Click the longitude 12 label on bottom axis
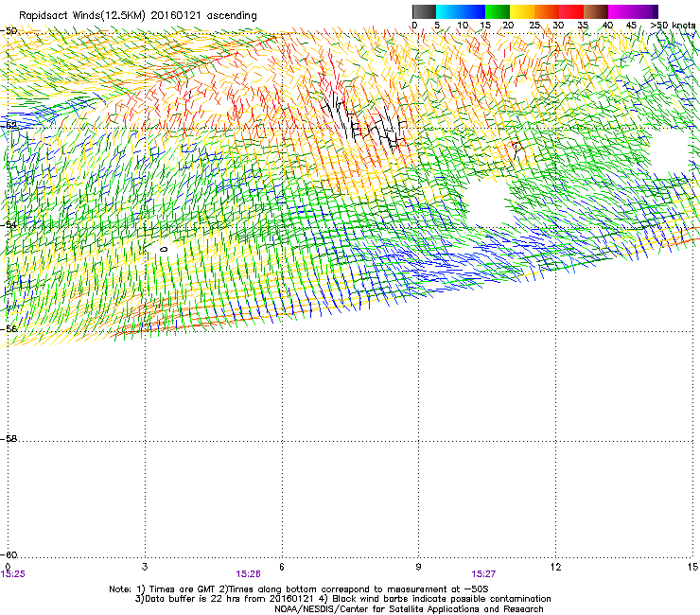The height and width of the screenshot is (615, 700). pyautogui.click(x=556, y=567)
